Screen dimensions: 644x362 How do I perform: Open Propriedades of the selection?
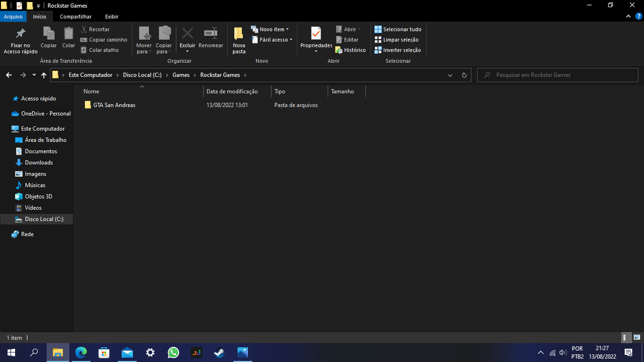click(316, 40)
